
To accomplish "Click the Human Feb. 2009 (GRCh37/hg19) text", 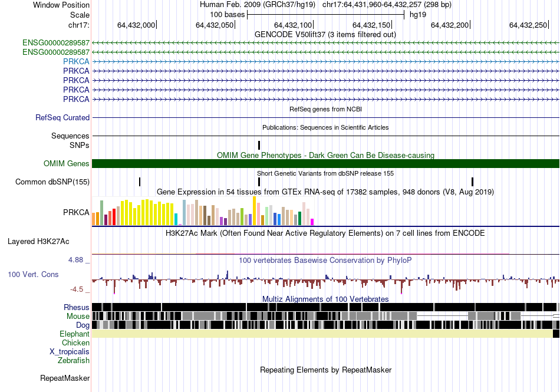I will (x=258, y=5).
